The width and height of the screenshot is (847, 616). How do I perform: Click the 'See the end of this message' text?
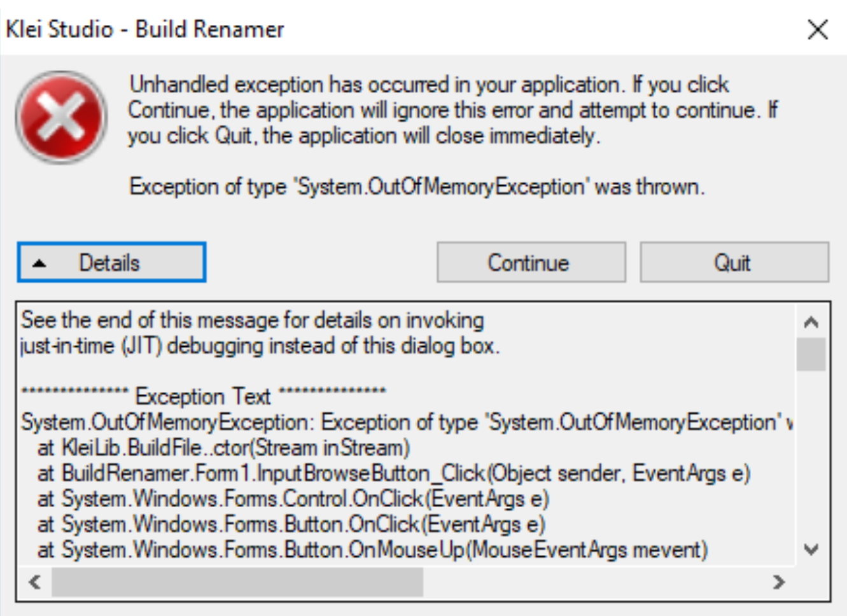(x=253, y=320)
